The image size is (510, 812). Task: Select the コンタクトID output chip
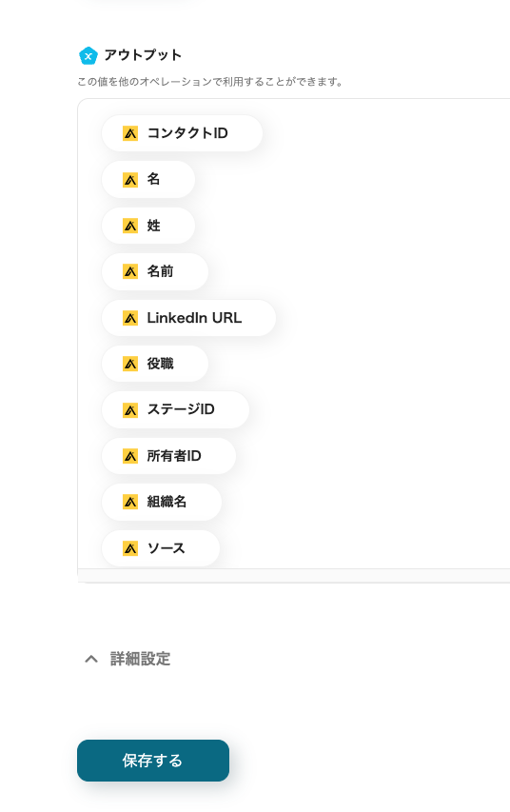tap(183, 133)
